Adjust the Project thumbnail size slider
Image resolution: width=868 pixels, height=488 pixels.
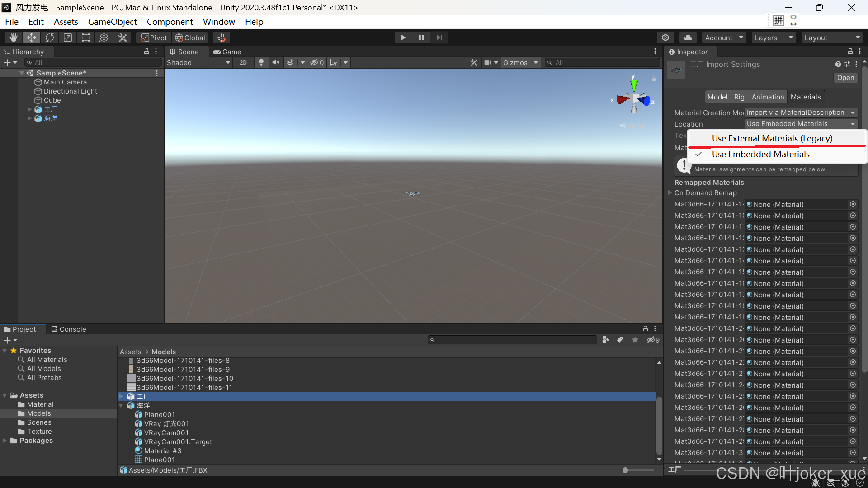click(626, 470)
